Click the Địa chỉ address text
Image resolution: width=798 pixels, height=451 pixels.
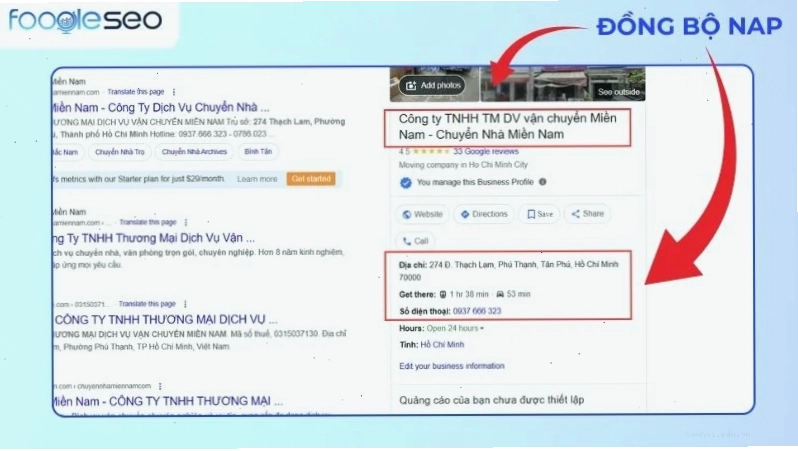point(508,271)
